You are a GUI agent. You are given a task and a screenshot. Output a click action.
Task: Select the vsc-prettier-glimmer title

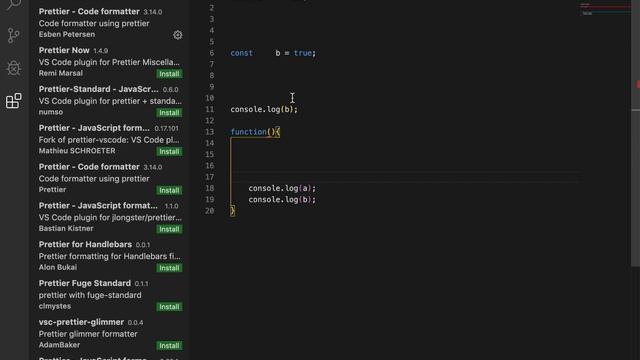[81, 322]
